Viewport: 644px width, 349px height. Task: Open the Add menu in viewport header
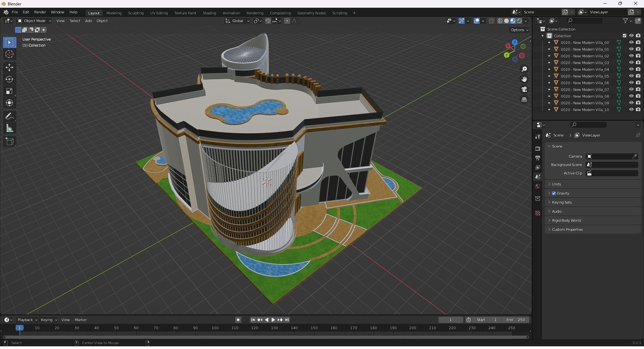coord(88,21)
